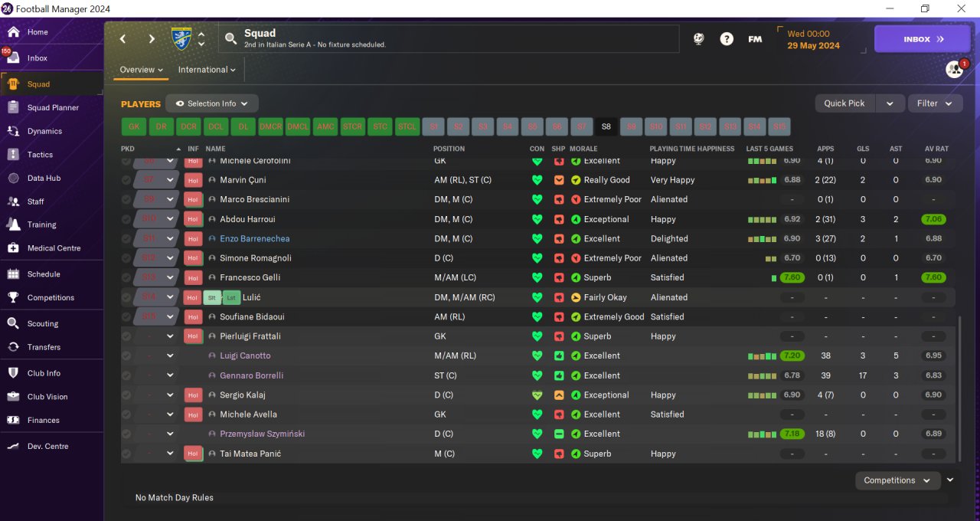The height and width of the screenshot is (521, 980).
Task: Open the Overview tab menu
Action: [142, 70]
